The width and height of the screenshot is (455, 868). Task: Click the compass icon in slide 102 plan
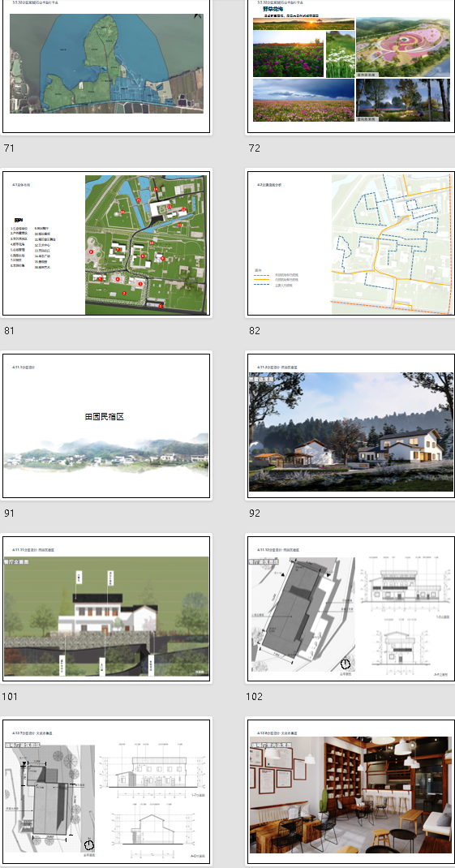click(346, 664)
